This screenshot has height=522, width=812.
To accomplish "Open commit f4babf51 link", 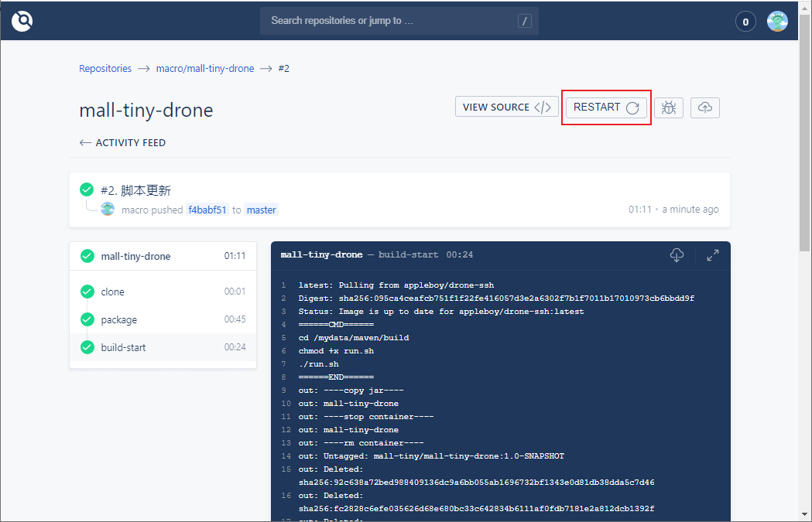I will coord(207,210).
